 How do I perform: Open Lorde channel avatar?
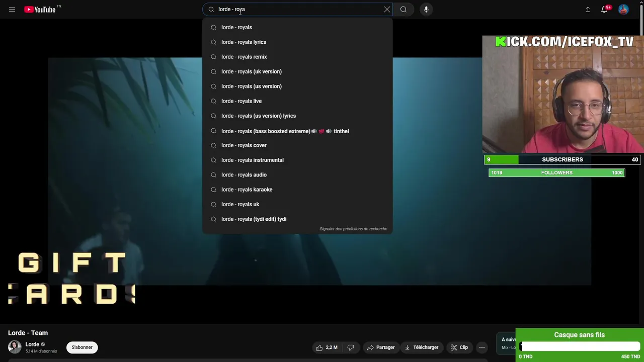coord(15,347)
